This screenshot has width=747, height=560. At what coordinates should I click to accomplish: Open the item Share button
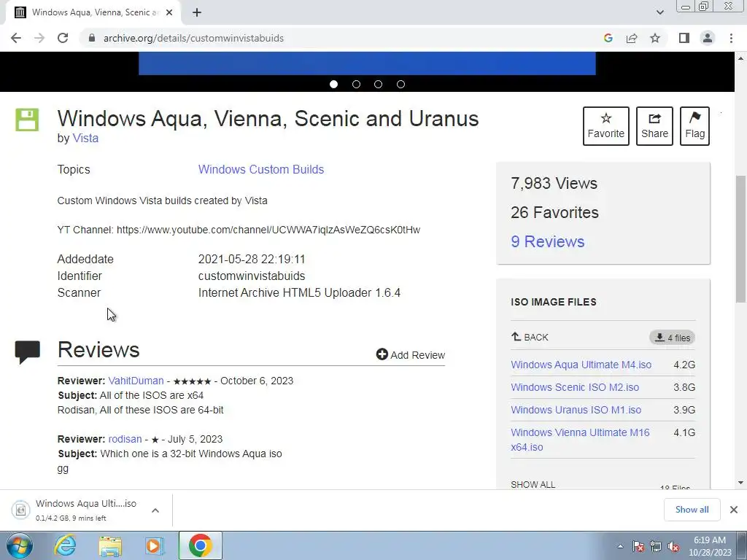click(654, 126)
